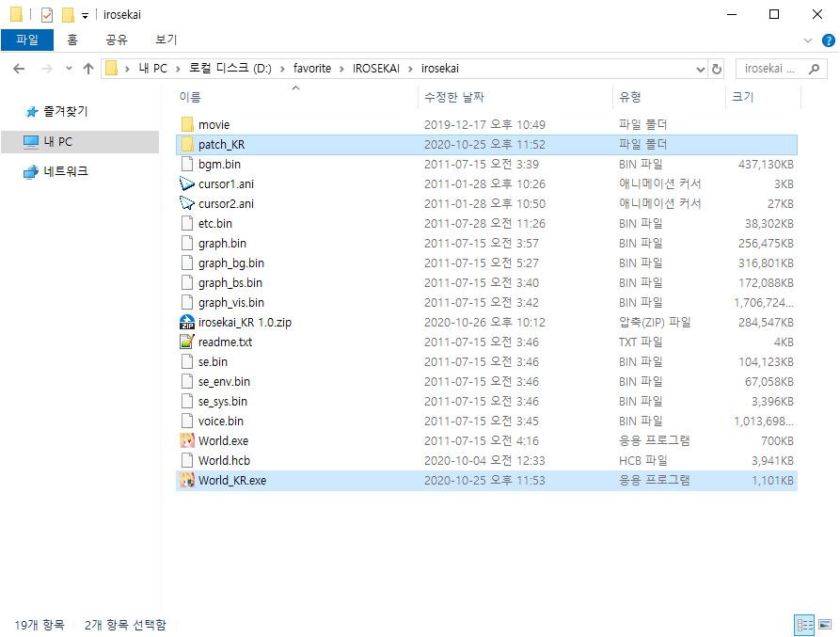Viewport: 840px width, 637px height.
Task: Switch to details view layout
Action: tap(804, 625)
